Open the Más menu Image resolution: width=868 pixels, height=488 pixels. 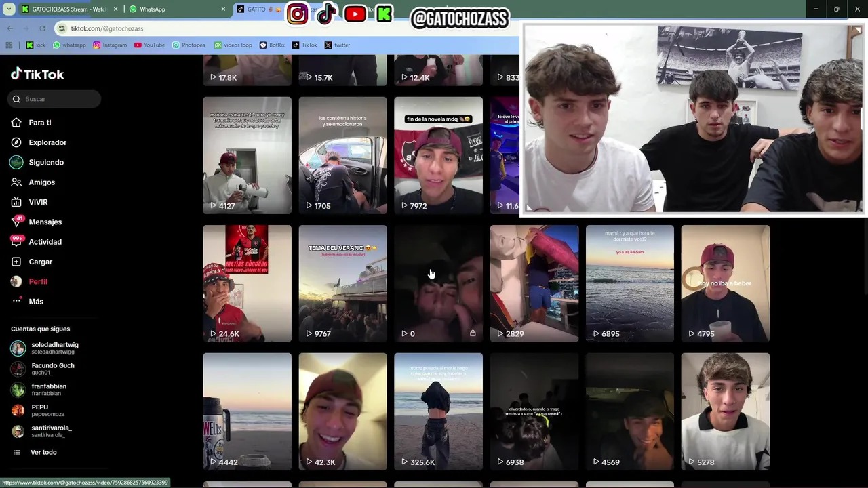pyautogui.click(x=27, y=302)
